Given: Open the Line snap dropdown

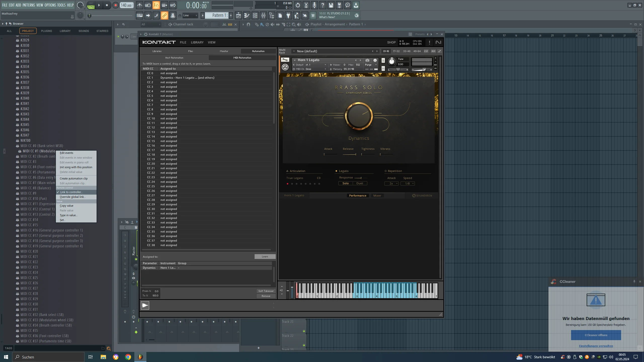Looking at the screenshot, I should [190, 16].
